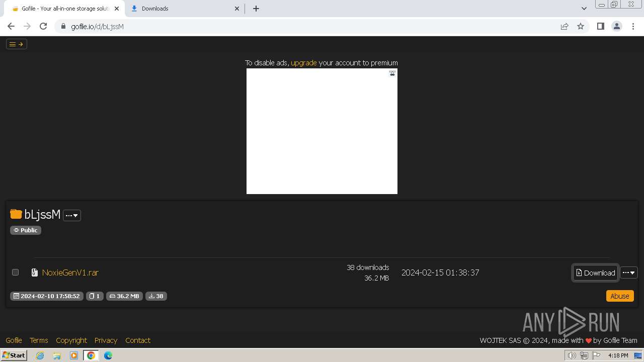Open volume control in tray
The width and height of the screenshot is (644, 362).
coord(572,355)
